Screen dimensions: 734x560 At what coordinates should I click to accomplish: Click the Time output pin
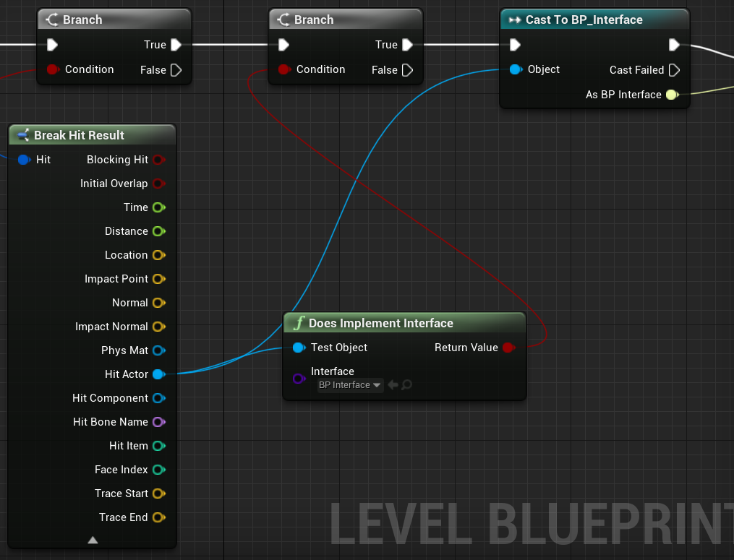click(159, 207)
